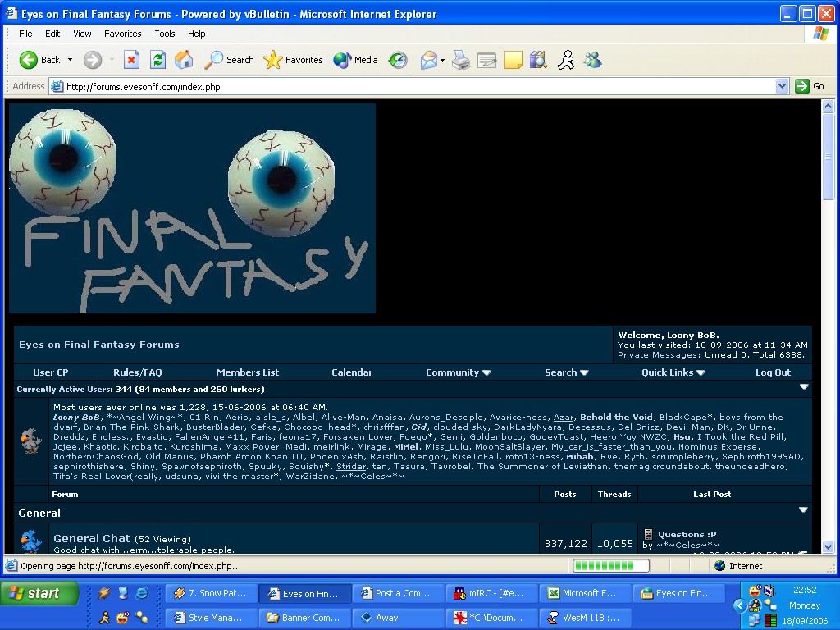Click the Show Desktop quick launch icon

tap(123, 593)
